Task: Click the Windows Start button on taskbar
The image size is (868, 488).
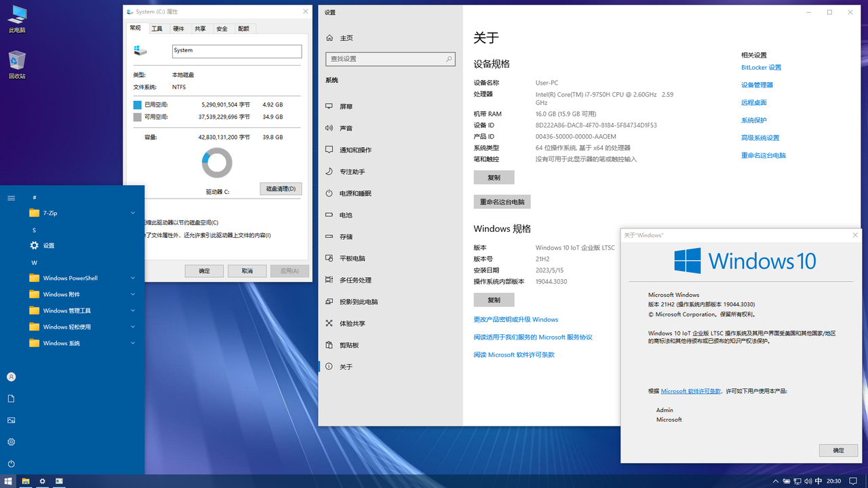Action: (8, 481)
